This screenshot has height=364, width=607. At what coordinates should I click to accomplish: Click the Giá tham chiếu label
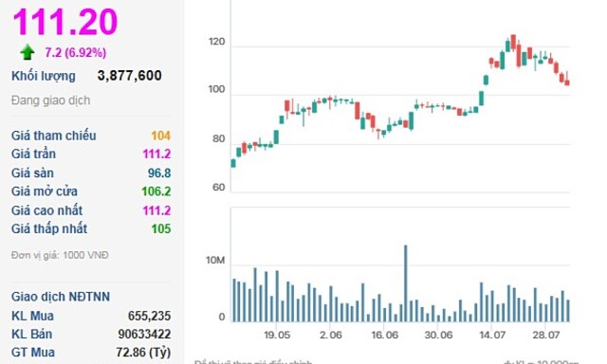click(54, 136)
